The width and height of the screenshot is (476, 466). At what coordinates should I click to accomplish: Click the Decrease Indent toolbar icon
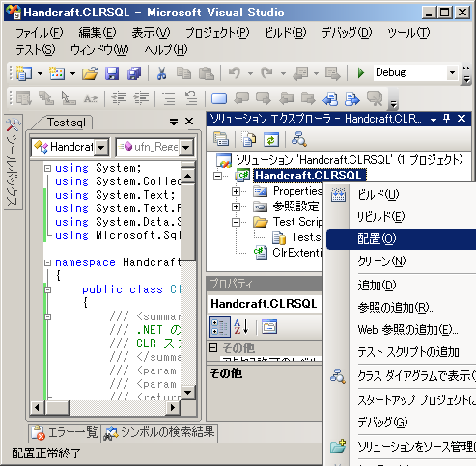pyautogui.click(x=119, y=98)
